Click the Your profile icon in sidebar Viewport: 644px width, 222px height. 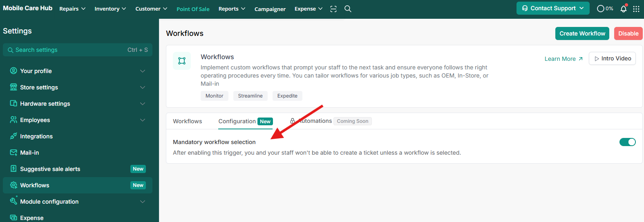(13, 71)
